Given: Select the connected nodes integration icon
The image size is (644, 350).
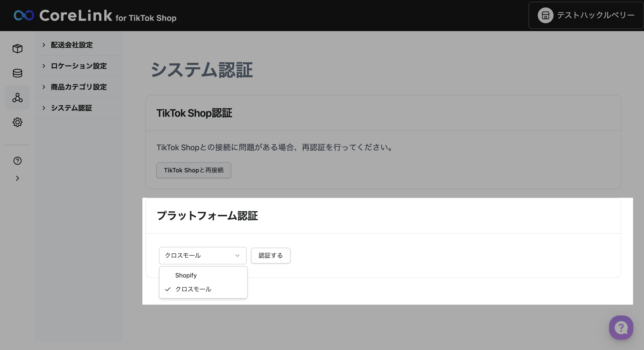Looking at the screenshot, I should coord(17,97).
